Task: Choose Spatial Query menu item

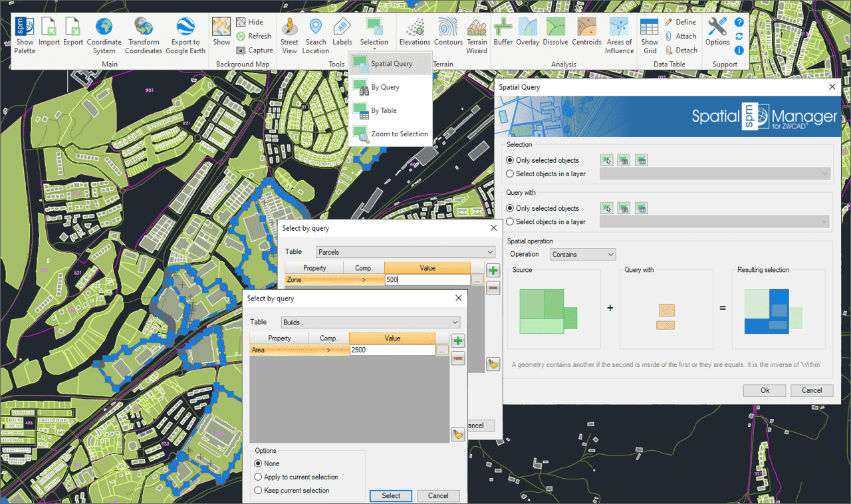Action: [x=390, y=64]
